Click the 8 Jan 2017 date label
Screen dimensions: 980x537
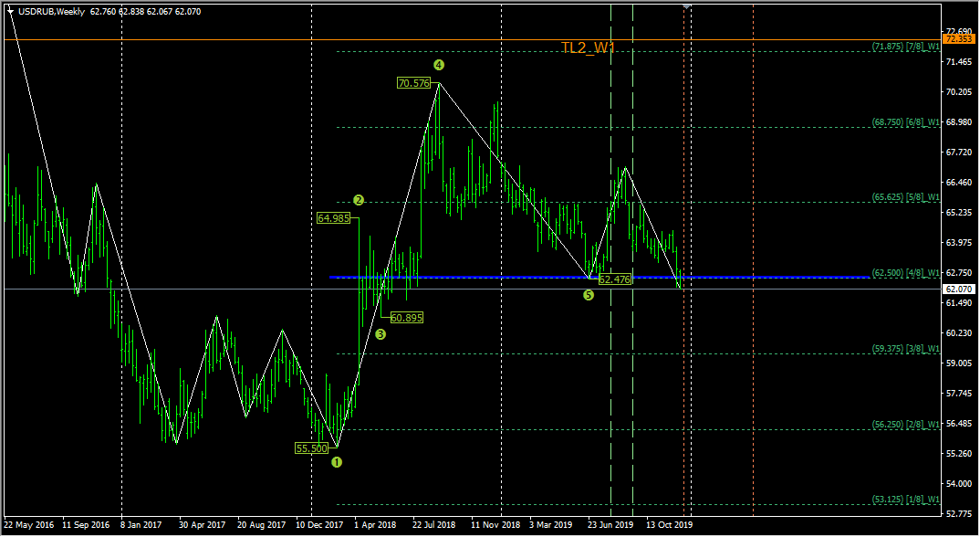point(141,525)
